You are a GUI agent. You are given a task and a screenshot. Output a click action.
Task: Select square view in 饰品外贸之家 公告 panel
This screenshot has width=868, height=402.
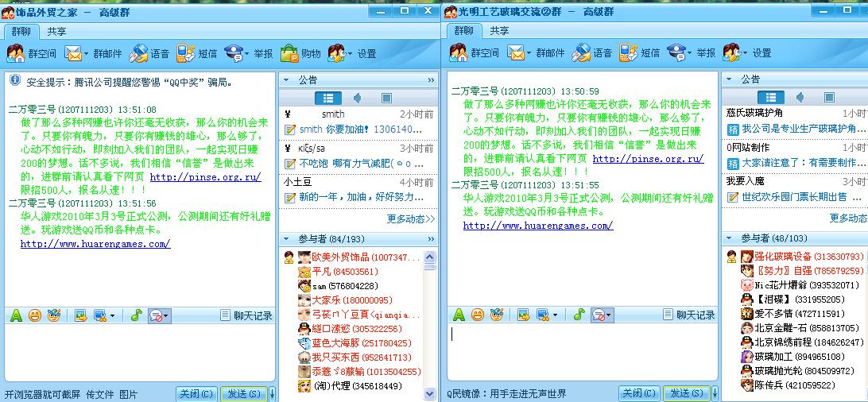[386, 99]
